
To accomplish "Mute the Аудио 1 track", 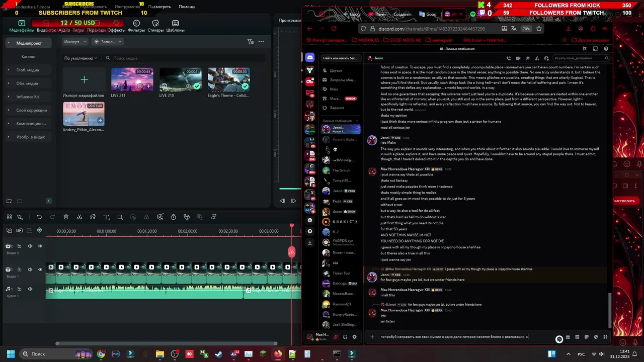I will pos(30,289).
